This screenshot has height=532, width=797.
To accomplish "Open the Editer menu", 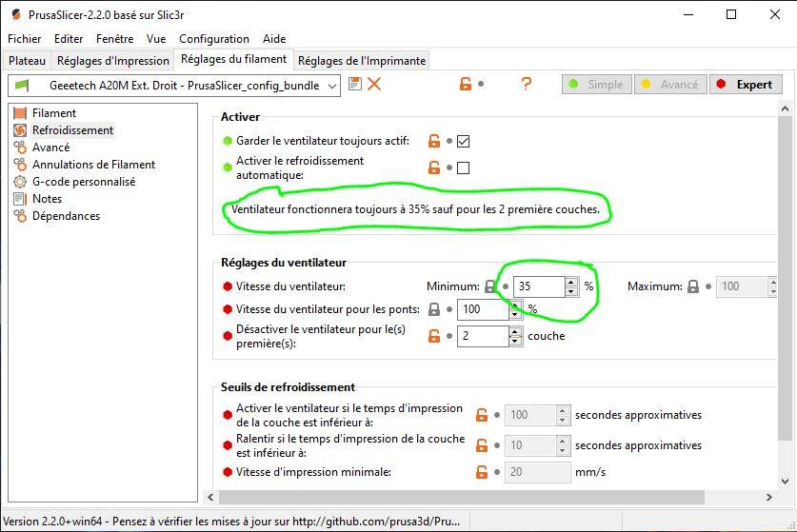I will (x=69, y=39).
